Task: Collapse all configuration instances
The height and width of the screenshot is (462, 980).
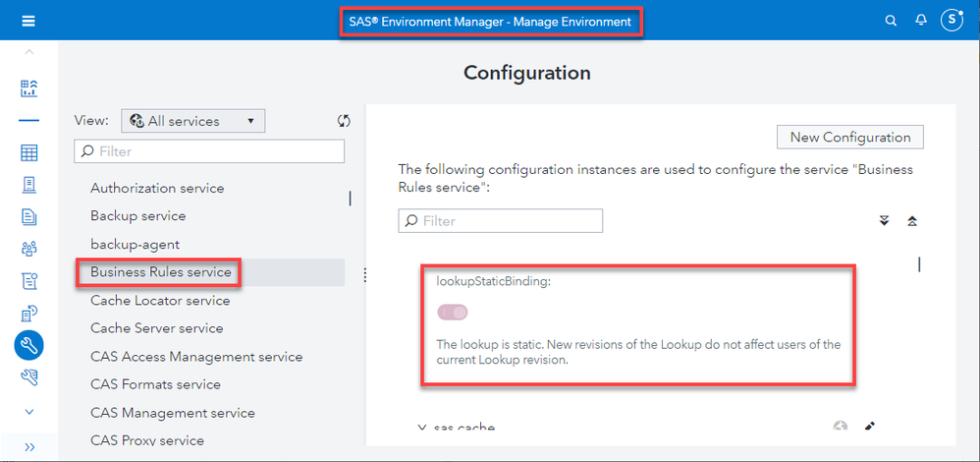Action: pos(912,221)
